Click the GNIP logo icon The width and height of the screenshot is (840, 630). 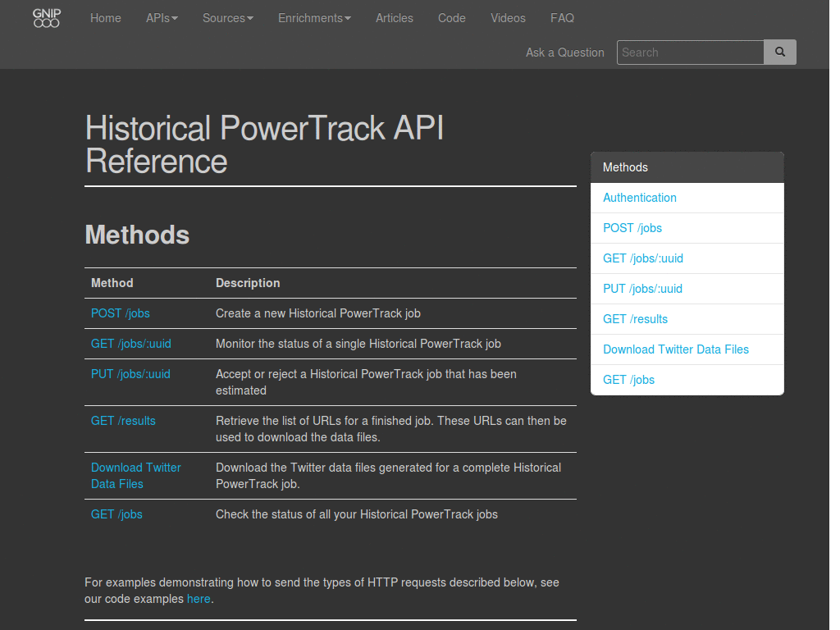click(47, 18)
